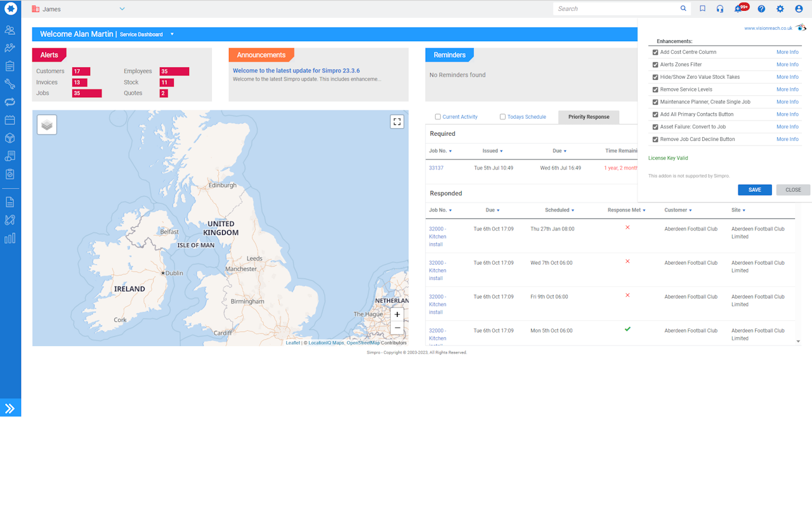
Task: Click the Search input field
Action: tap(615, 9)
